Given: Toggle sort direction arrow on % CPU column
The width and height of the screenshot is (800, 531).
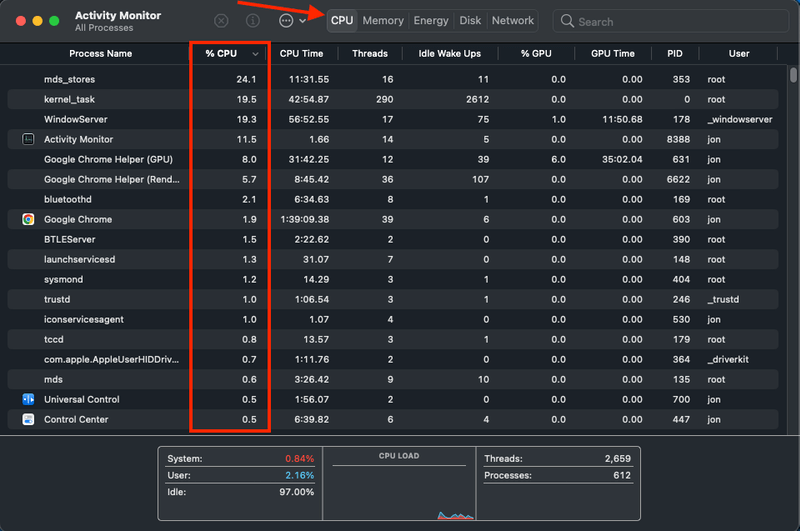Looking at the screenshot, I should [256, 54].
